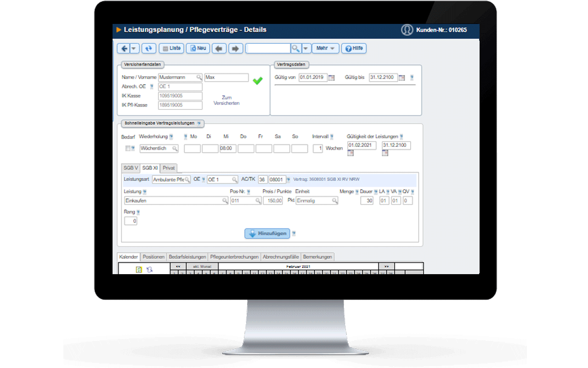Screen dimensions: 588x368
Task: Open the Mehr dropdown menu
Action: (325, 48)
